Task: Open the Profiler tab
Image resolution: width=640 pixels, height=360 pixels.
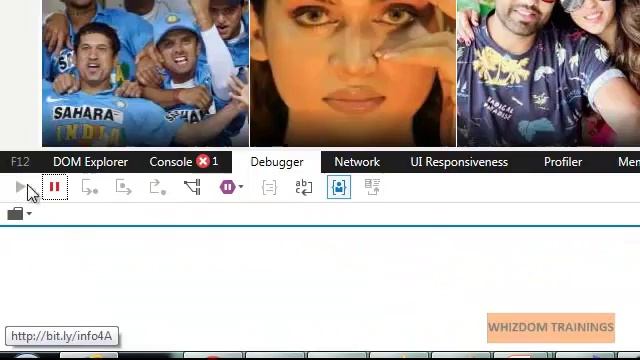Action: click(563, 162)
